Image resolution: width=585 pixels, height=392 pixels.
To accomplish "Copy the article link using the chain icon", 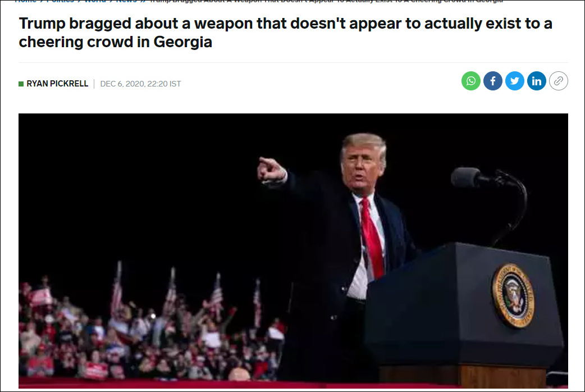I will [559, 81].
